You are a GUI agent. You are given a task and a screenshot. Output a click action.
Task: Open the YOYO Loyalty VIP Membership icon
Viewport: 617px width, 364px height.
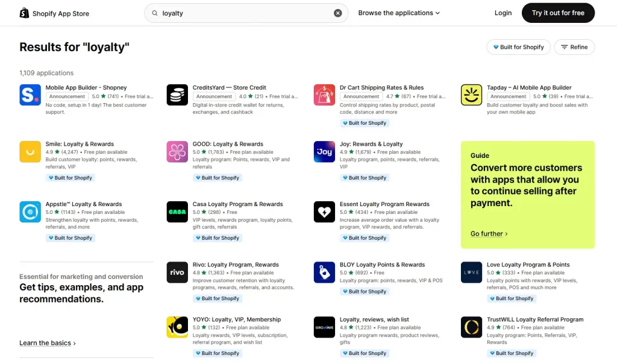pyautogui.click(x=177, y=327)
